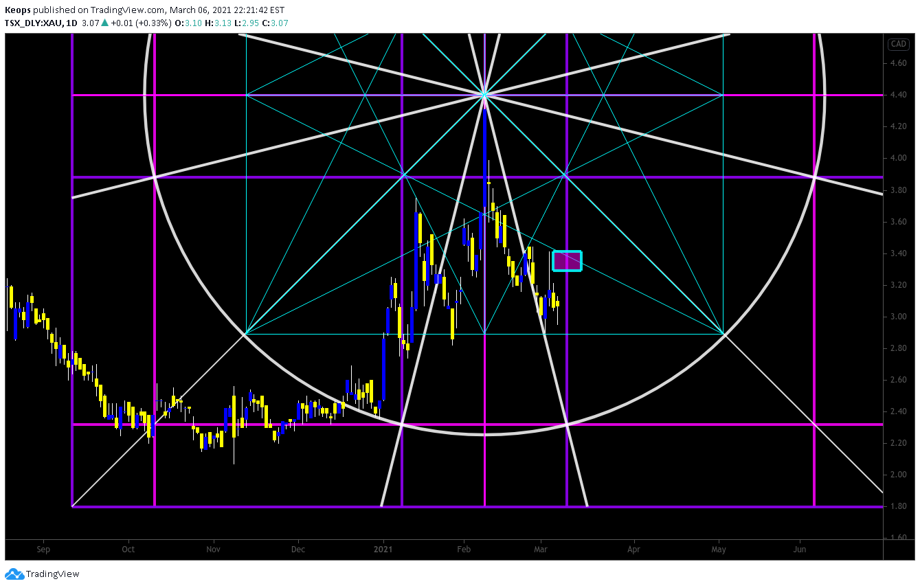Click the 3.80 price axis label
This screenshot has width=920, height=588.
pos(898,190)
